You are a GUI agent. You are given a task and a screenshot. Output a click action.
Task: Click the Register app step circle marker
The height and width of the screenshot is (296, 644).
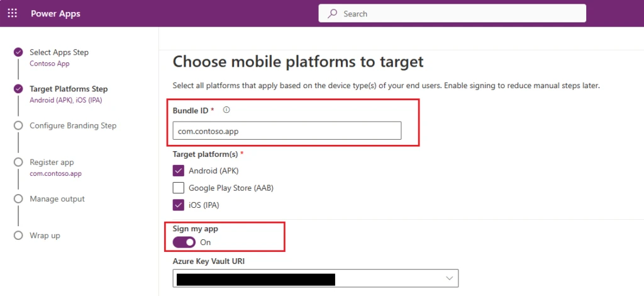pos(18,162)
